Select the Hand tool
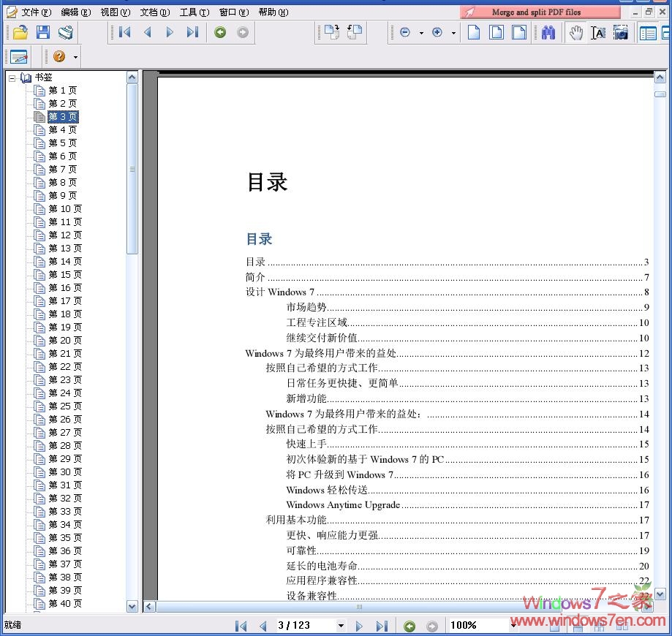Image resolution: width=672 pixels, height=636 pixels. point(576,32)
